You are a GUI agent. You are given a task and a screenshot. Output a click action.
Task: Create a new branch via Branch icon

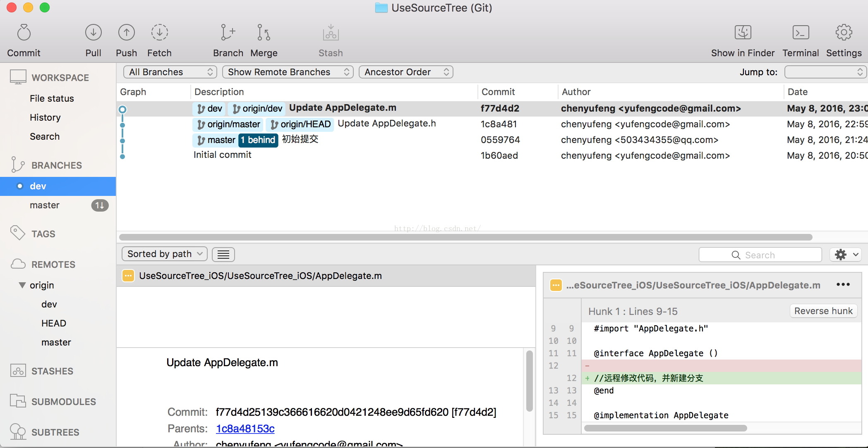point(228,33)
